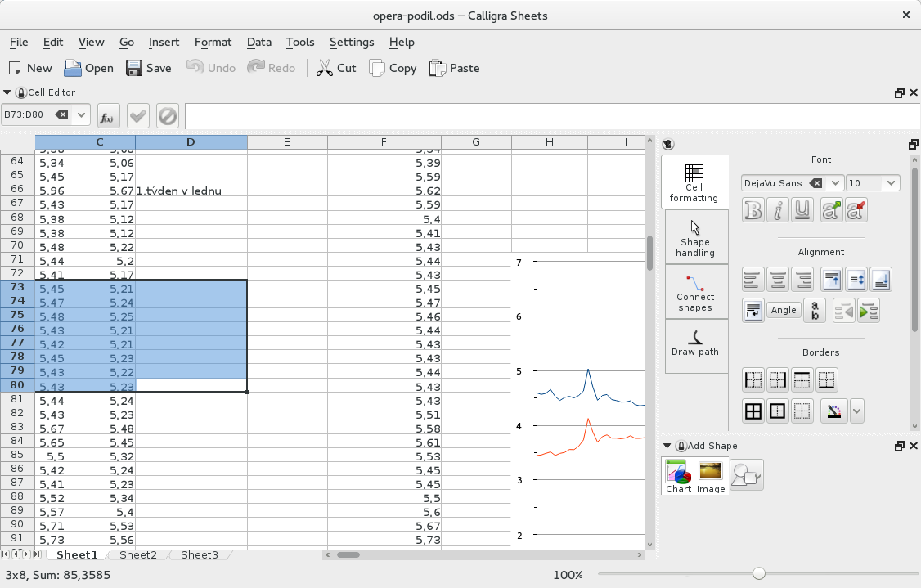Apply all borders to selection
This screenshot has height=588, width=921.
click(x=753, y=411)
